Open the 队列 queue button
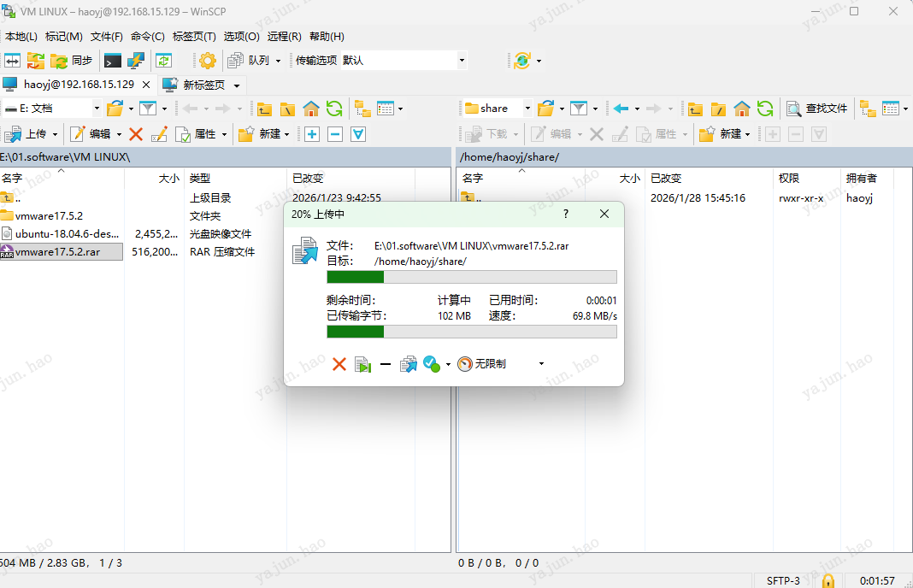The image size is (913, 588). pos(249,60)
